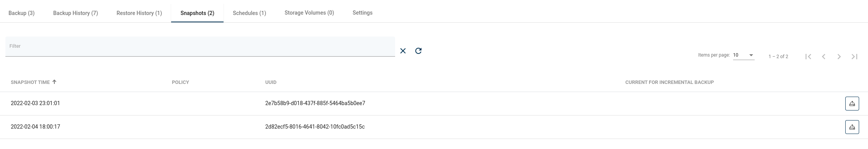
Task: Select the Schedules (1) tab
Action: click(x=249, y=13)
